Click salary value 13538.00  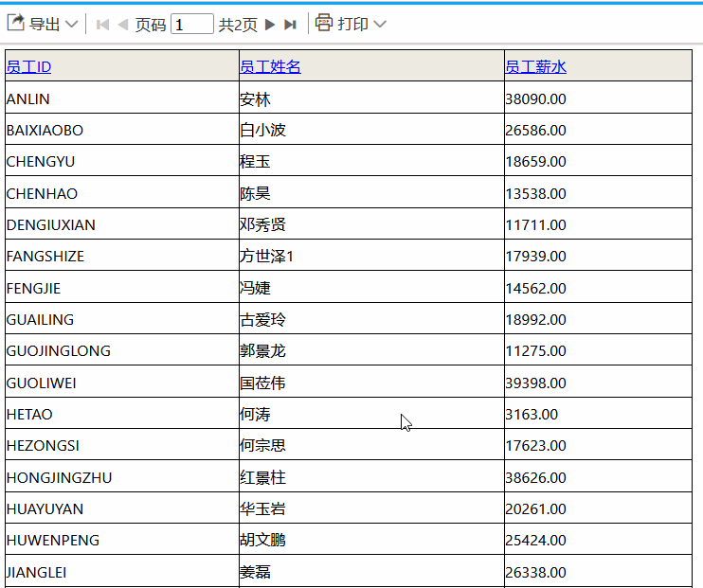535,194
